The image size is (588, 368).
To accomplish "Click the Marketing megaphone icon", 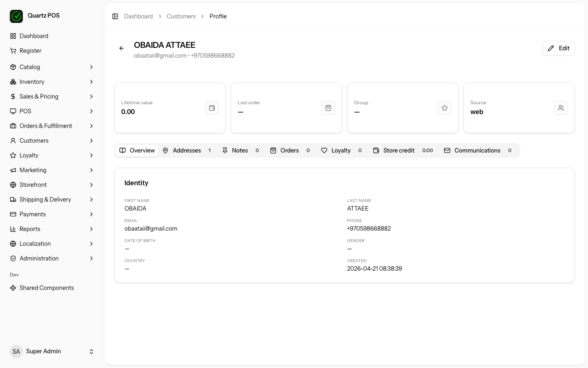I will [x=13, y=170].
